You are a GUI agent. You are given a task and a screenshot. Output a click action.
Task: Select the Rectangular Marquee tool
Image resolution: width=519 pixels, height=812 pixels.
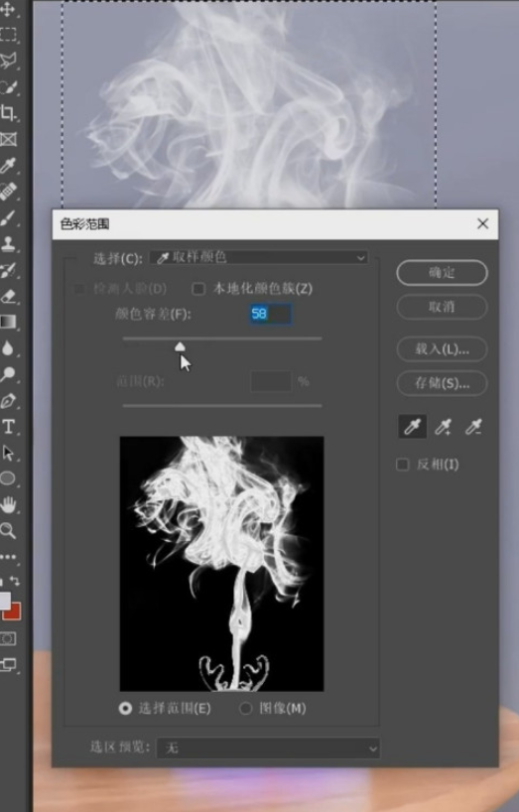(8, 35)
